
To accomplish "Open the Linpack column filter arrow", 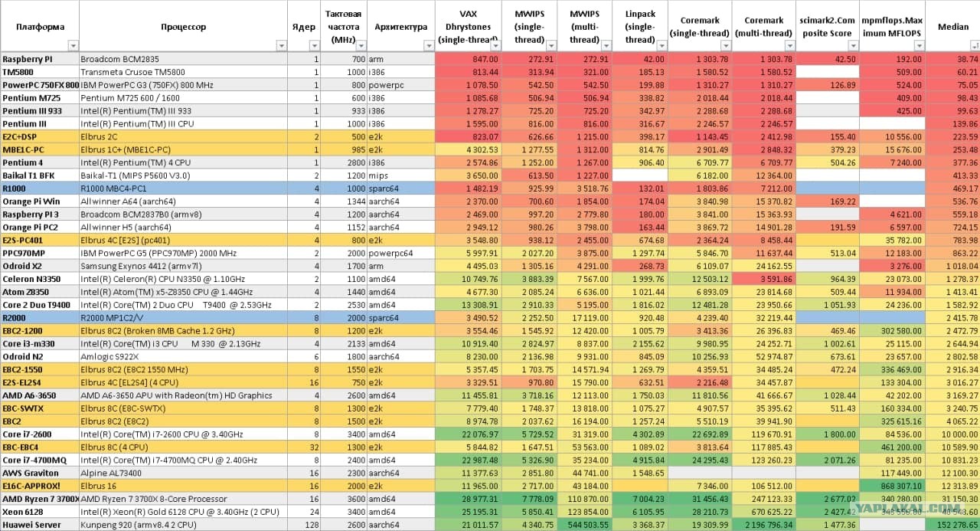I will pos(661,46).
